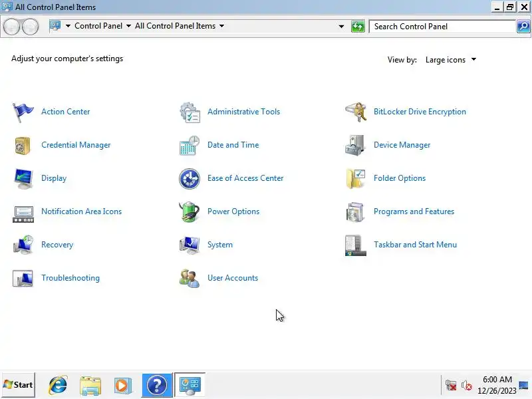Open the Folder Options link

point(400,178)
